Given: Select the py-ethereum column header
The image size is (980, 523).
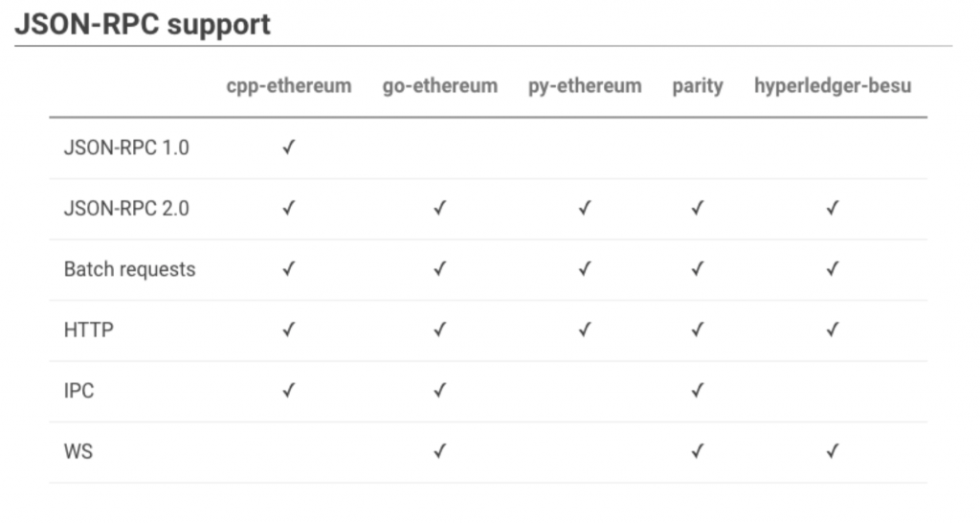Looking at the screenshot, I should point(585,85).
